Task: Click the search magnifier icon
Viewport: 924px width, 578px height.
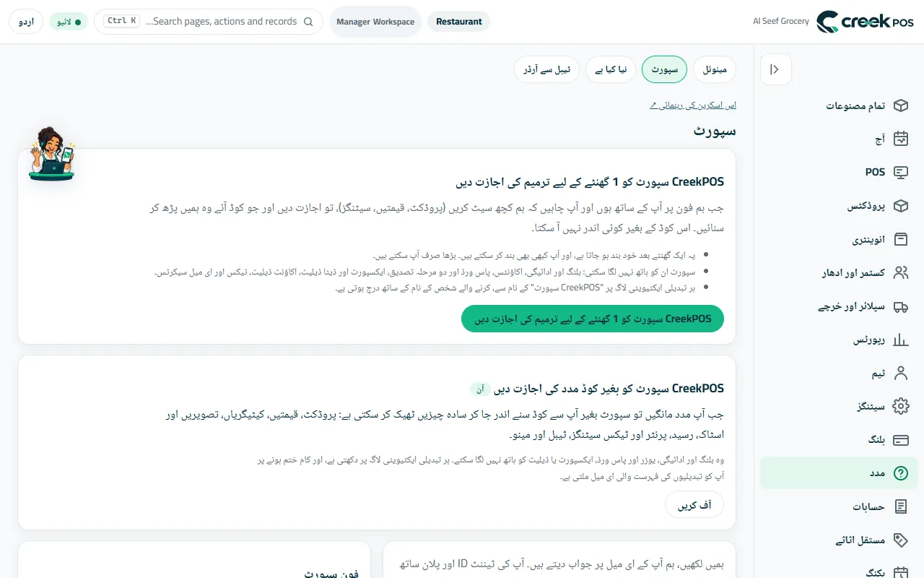Action: [308, 22]
